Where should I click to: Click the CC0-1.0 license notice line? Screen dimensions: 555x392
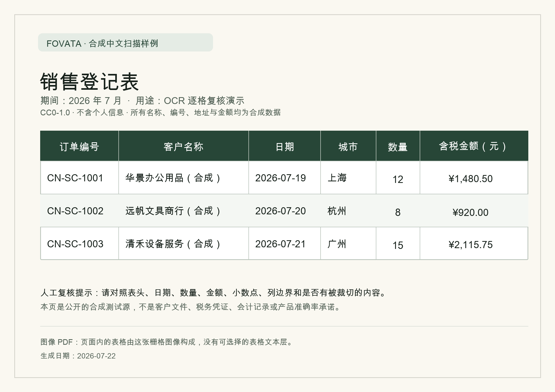(x=160, y=113)
